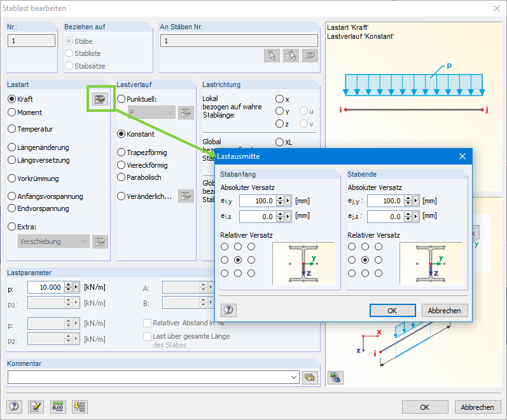Viewport: 507px width, 420px height.
Task: Increase ej,z value with the spinner
Action: (x=408, y=214)
